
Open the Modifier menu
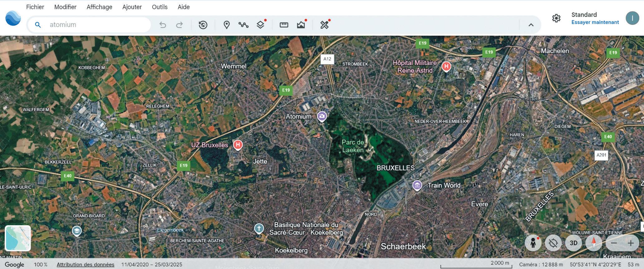pos(65,7)
